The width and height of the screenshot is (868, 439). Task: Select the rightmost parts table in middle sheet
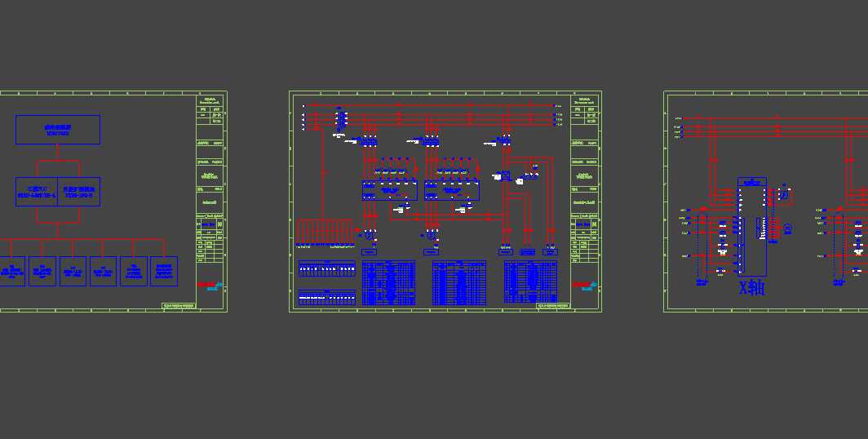point(530,282)
